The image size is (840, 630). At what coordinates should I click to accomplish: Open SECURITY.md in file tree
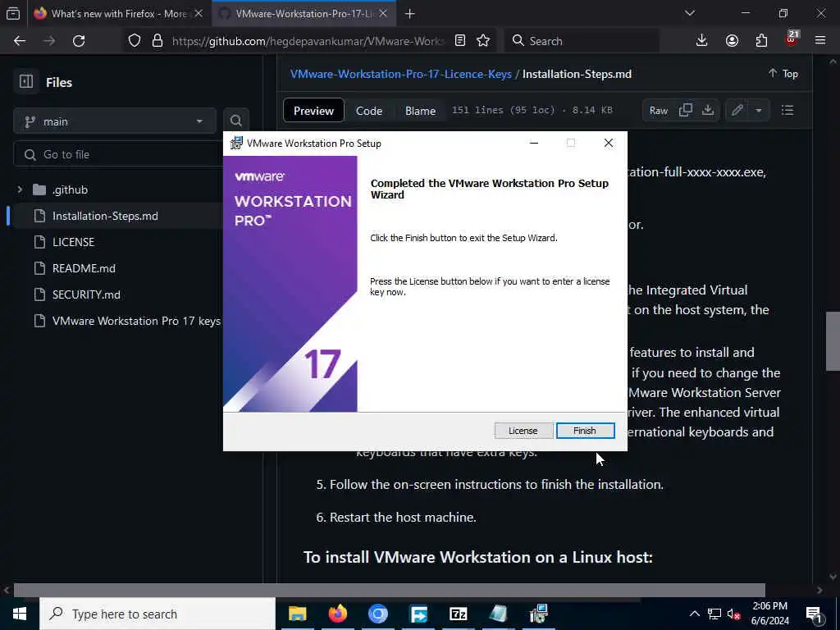(86, 294)
